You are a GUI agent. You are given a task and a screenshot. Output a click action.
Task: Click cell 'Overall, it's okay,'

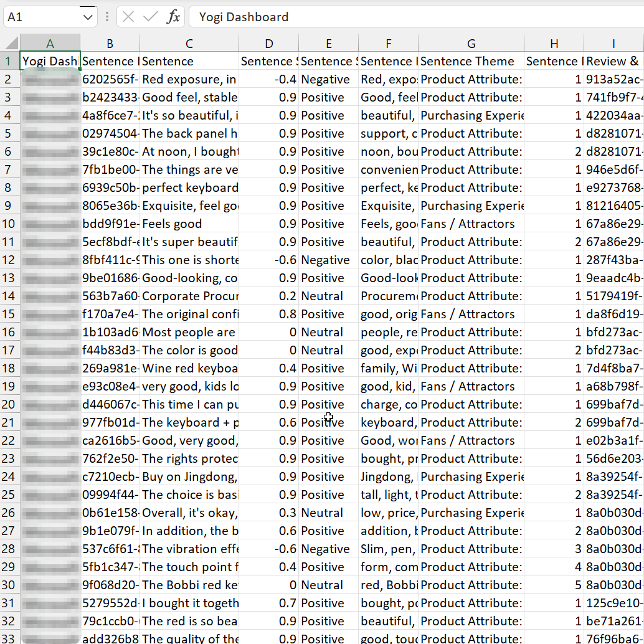click(x=189, y=513)
